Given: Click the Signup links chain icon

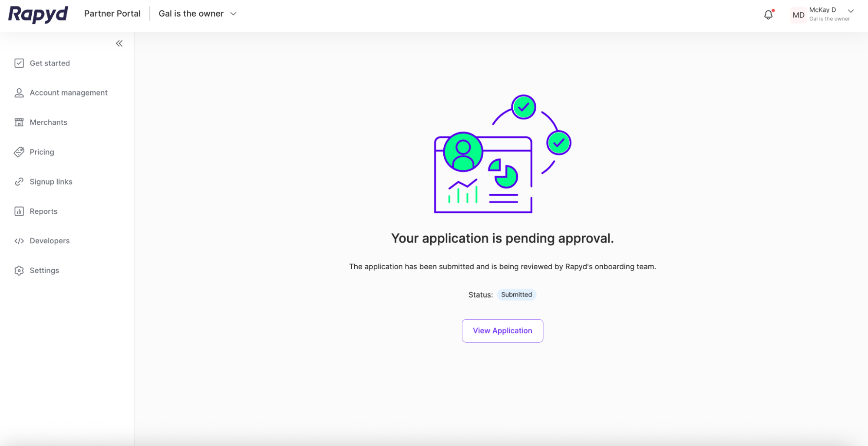Looking at the screenshot, I should [19, 182].
